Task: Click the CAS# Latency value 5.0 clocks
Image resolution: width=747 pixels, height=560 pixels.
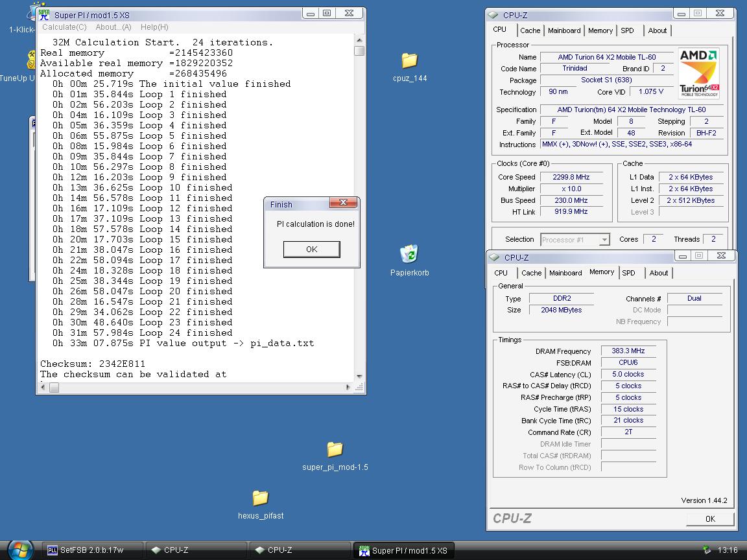Action: click(x=628, y=374)
